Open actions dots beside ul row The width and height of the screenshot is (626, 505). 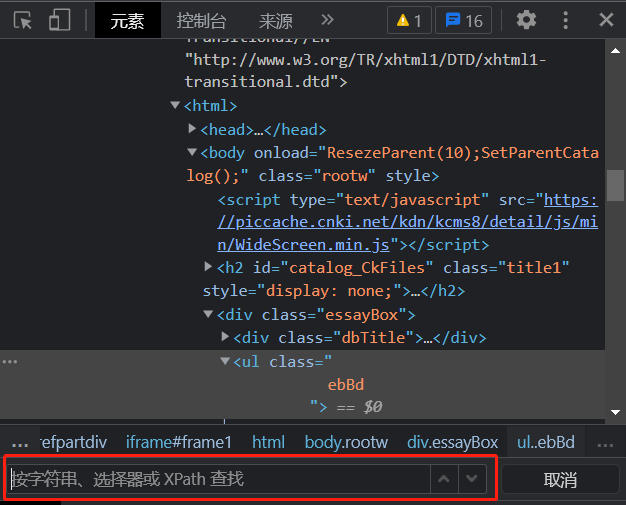click(x=10, y=362)
